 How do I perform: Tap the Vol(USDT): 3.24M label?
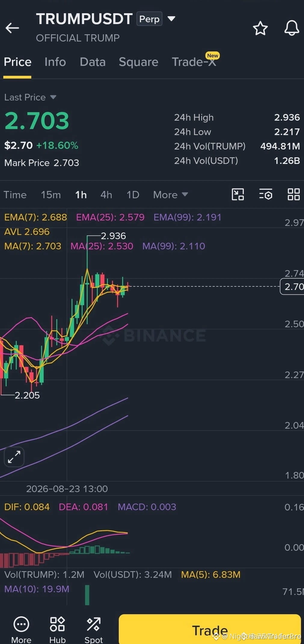(x=133, y=575)
